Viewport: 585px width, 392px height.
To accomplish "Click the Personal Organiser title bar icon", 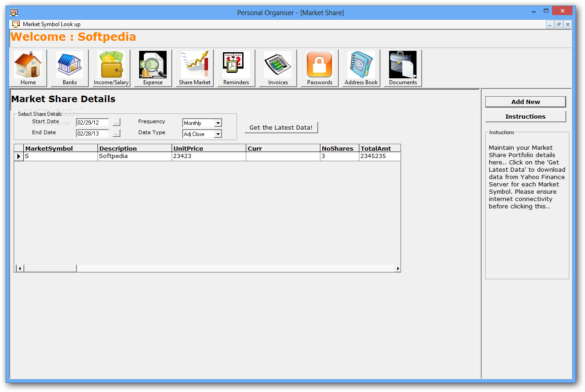I will click(14, 12).
